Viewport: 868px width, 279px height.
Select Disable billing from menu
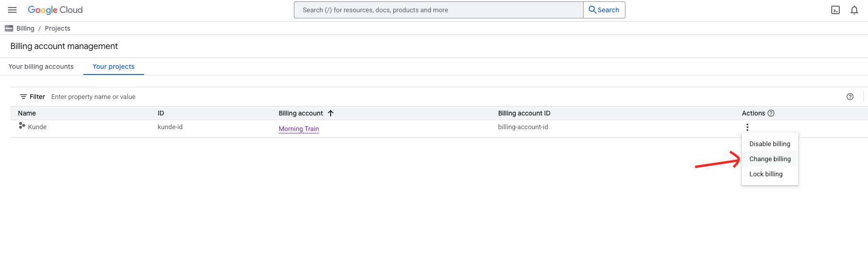click(x=770, y=144)
